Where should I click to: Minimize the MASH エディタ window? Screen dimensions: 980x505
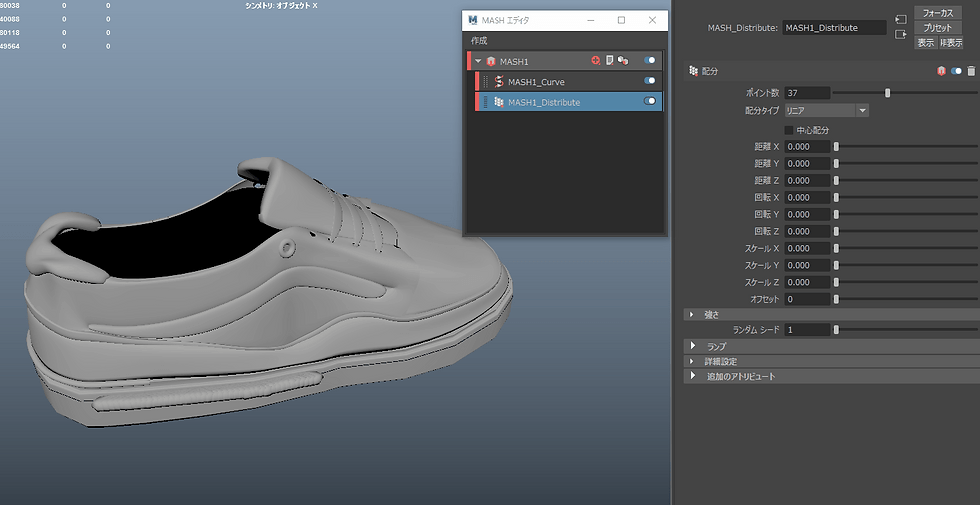coord(591,20)
